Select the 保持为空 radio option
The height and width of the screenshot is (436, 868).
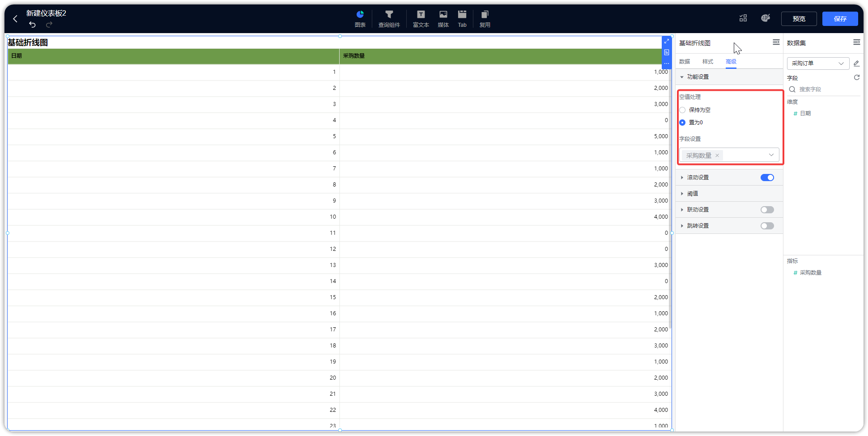pos(682,110)
